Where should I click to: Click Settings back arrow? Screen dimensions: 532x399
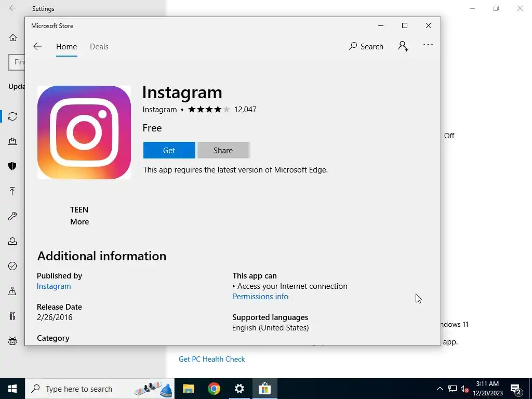(x=12, y=8)
